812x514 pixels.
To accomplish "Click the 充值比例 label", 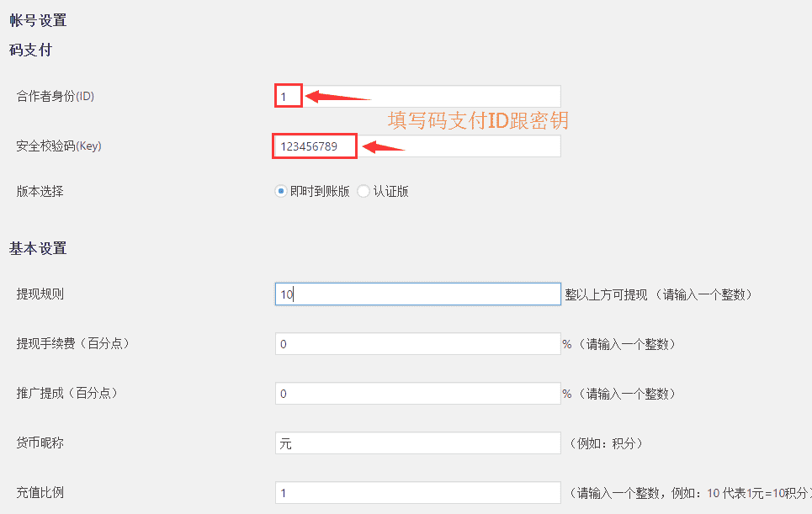I will 40,492.
